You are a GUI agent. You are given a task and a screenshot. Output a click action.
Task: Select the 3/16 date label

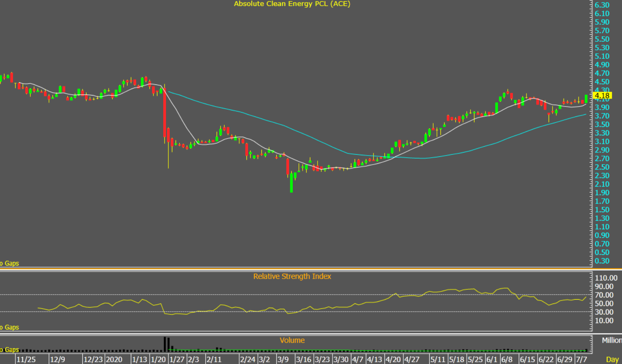click(x=304, y=359)
